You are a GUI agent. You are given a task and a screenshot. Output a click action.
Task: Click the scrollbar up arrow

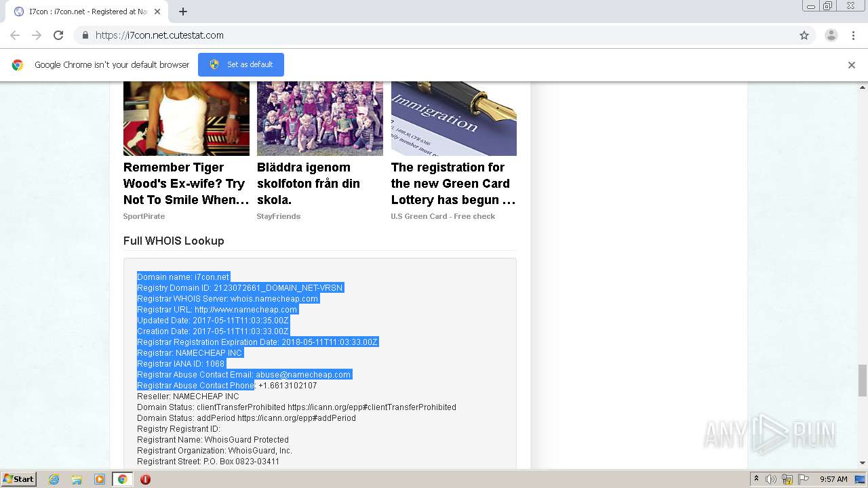point(863,87)
